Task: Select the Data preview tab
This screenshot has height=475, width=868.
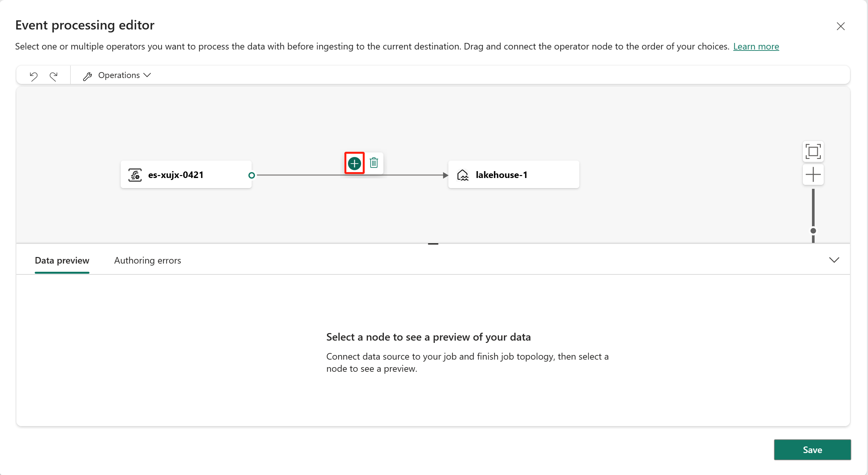Action: (x=62, y=260)
